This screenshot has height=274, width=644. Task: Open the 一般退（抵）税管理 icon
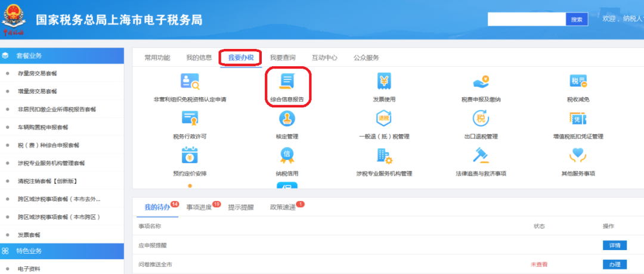point(384,118)
